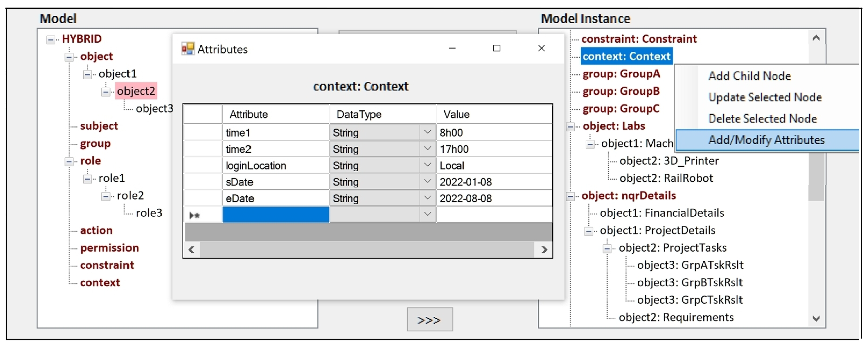Collapse the role node in Model tree

click(69, 162)
